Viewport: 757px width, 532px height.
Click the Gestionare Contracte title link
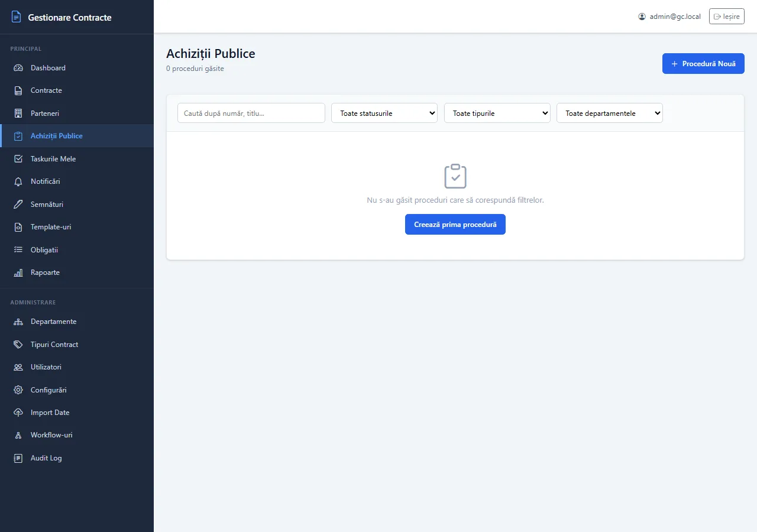[70, 17]
